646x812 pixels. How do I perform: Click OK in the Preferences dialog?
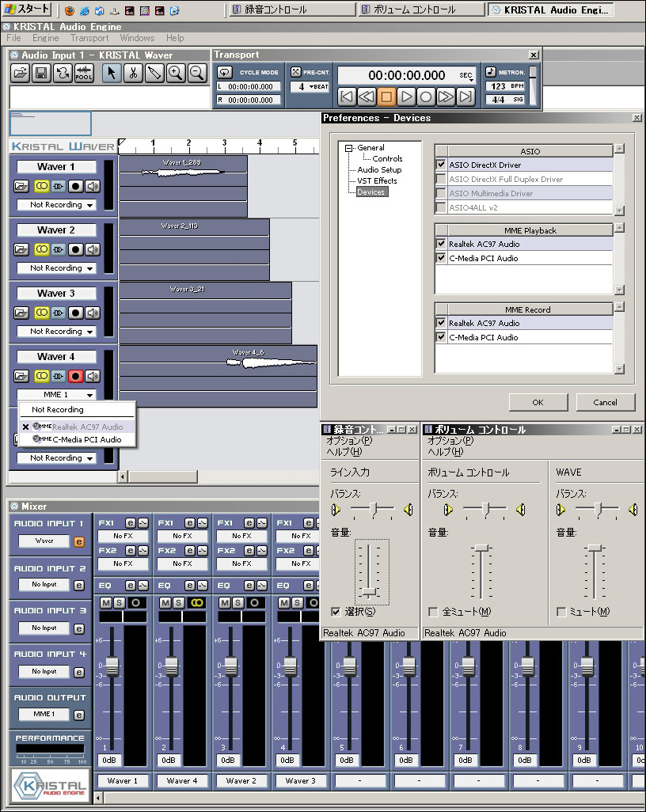click(538, 402)
